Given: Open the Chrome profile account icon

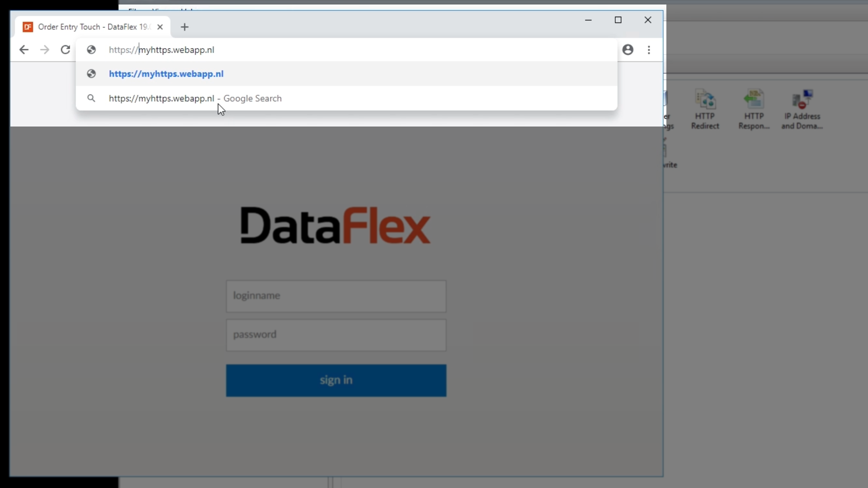Looking at the screenshot, I should click(628, 50).
